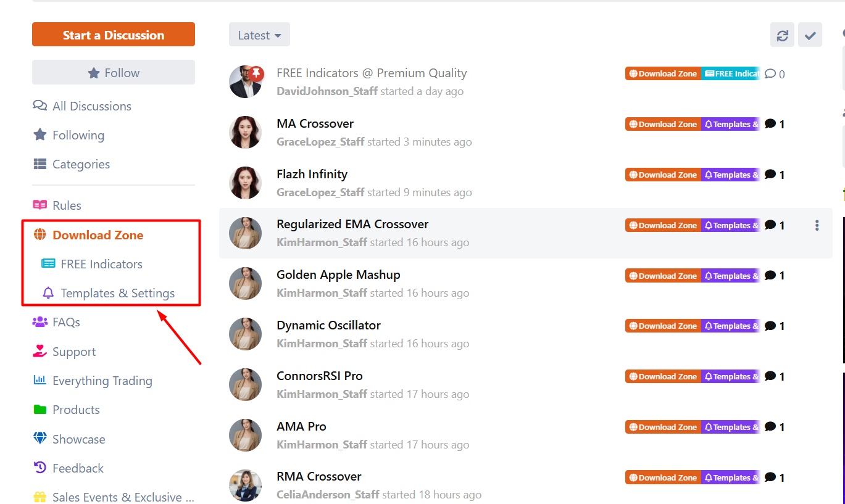Click FREE Indicators tag on pinned discussion

click(731, 73)
